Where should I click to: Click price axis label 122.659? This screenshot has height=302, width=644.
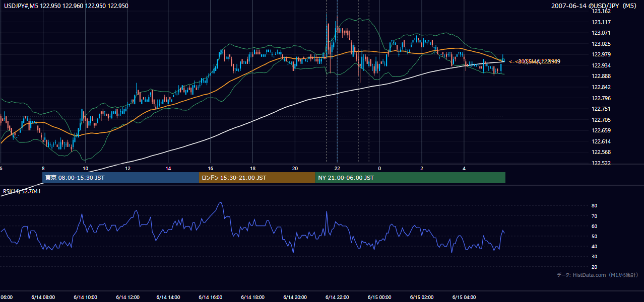[601, 130]
